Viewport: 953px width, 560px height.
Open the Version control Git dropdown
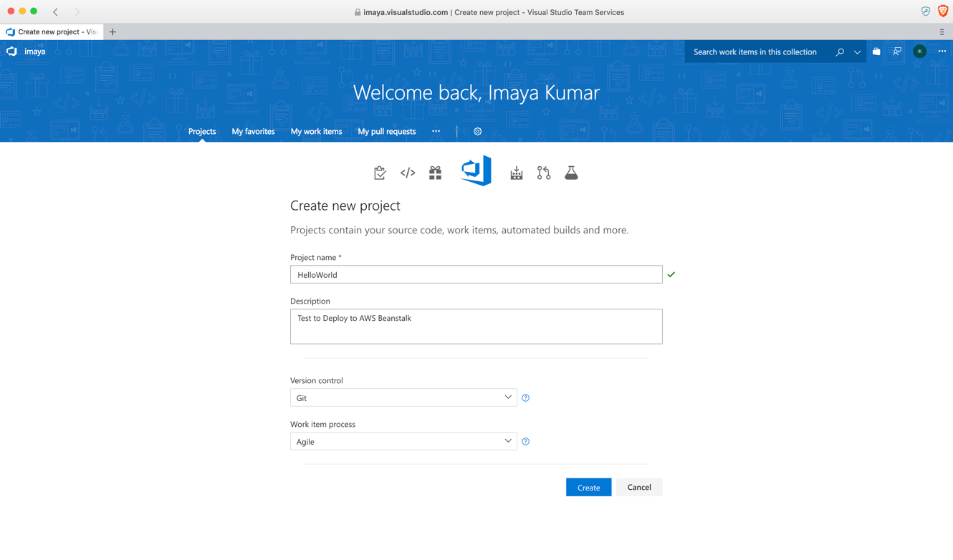(403, 397)
